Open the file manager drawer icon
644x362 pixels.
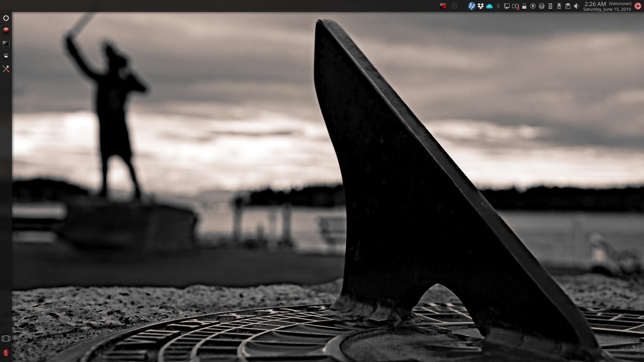point(6,56)
